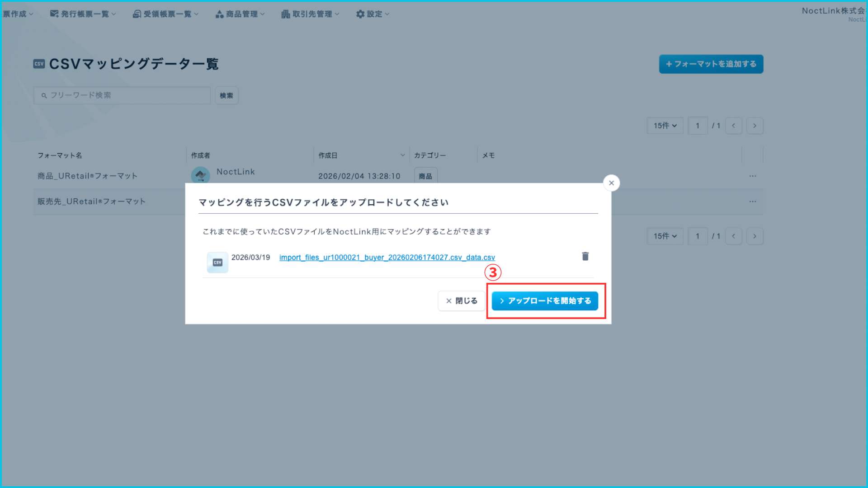Open the 取引先管理 menu
This screenshot has width=868, height=488.
[310, 14]
